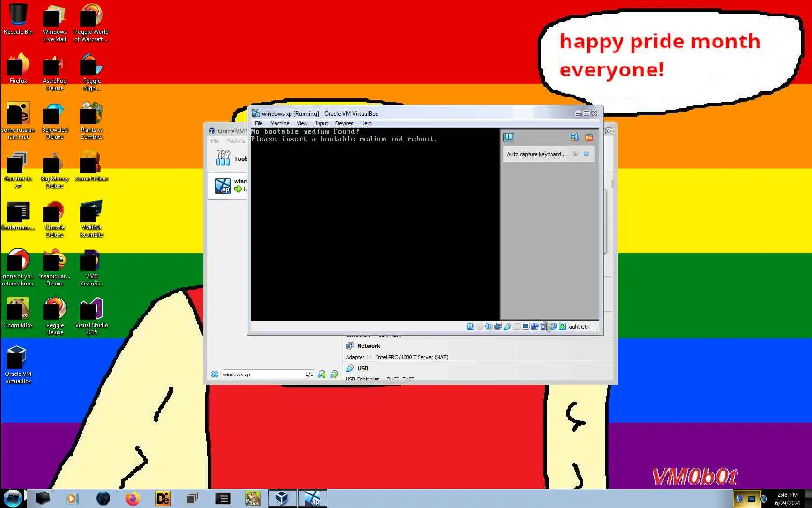Click the disable-message icon beside Auto capture keyboard
812x508 pixels.
click(x=575, y=154)
